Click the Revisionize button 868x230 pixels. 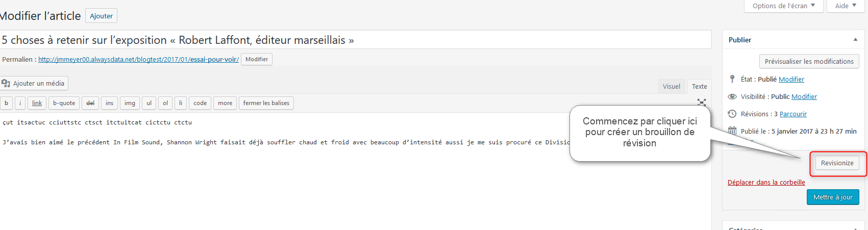837,163
